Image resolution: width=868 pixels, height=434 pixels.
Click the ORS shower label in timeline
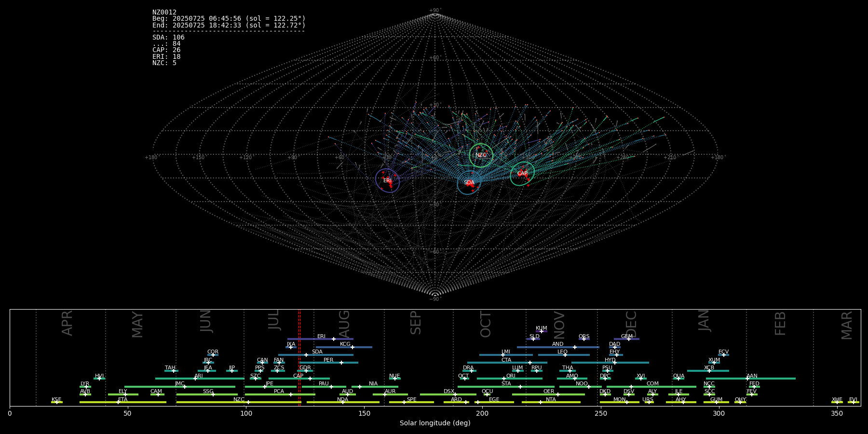click(584, 337)
